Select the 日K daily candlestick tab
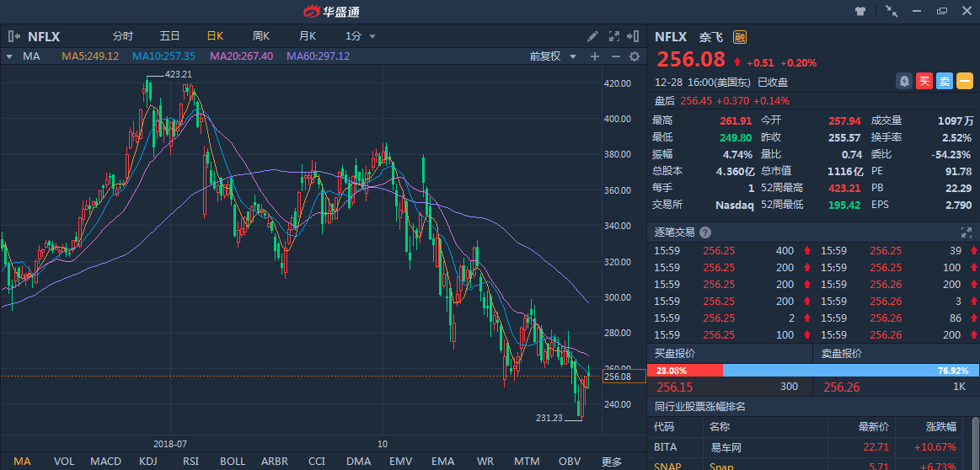Viewport: 980px width, 470px height. [x=215, y=36]
